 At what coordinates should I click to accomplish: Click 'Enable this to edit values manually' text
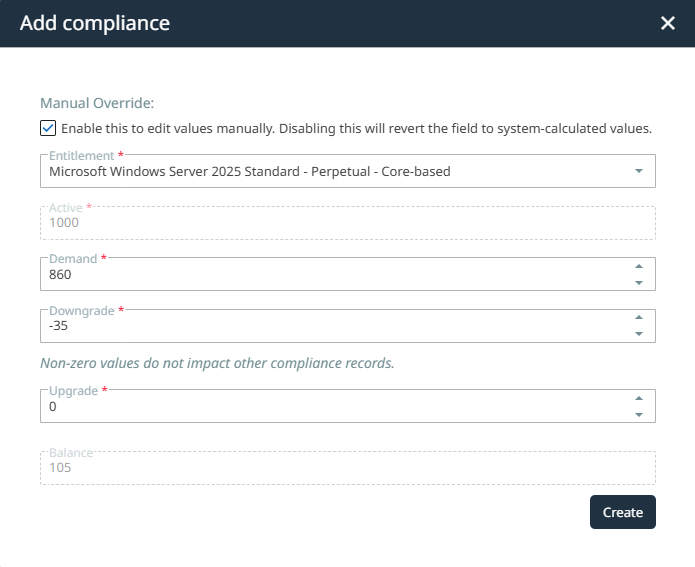click(356, 129)
